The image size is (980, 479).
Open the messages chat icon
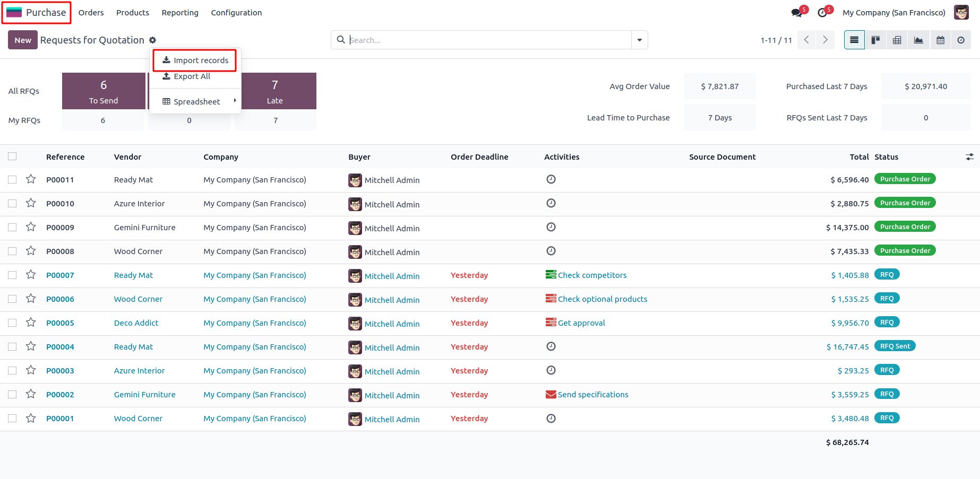point(796,13)
